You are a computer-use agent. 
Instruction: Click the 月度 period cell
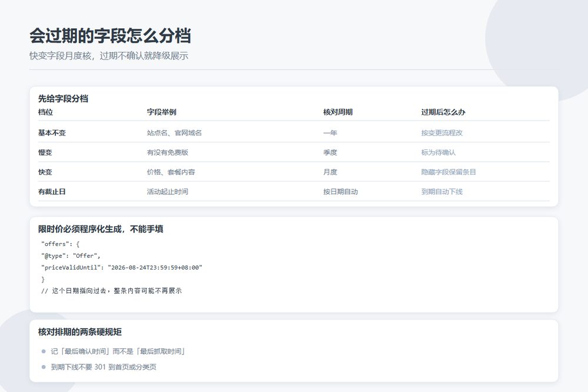coord(330,172)
